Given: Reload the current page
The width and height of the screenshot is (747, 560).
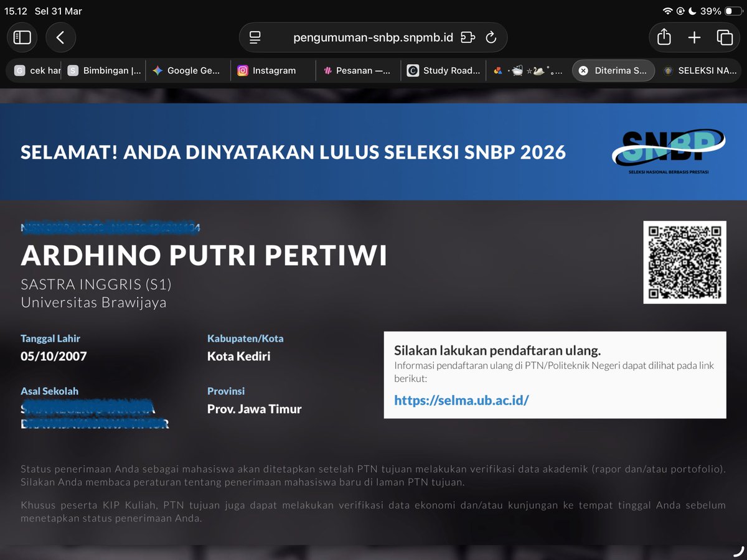Looking at the screenshot, I should pos(491,38).
